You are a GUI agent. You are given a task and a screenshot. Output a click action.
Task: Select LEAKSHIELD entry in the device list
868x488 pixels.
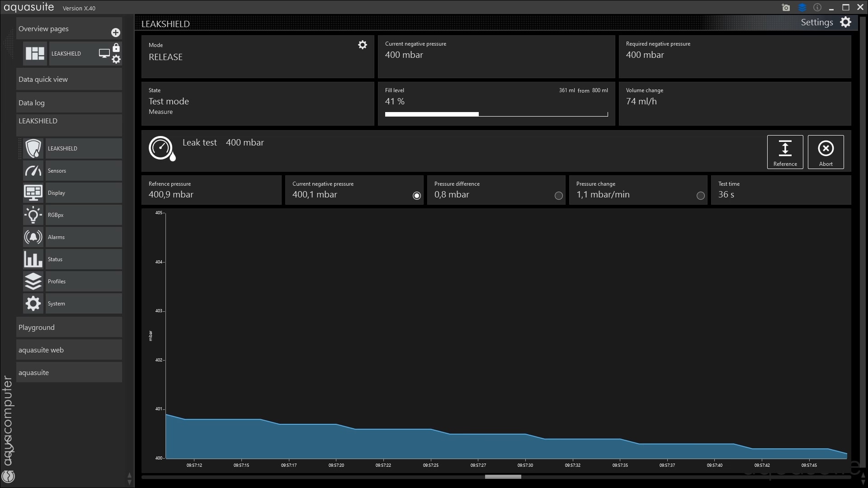coord(84,148)
